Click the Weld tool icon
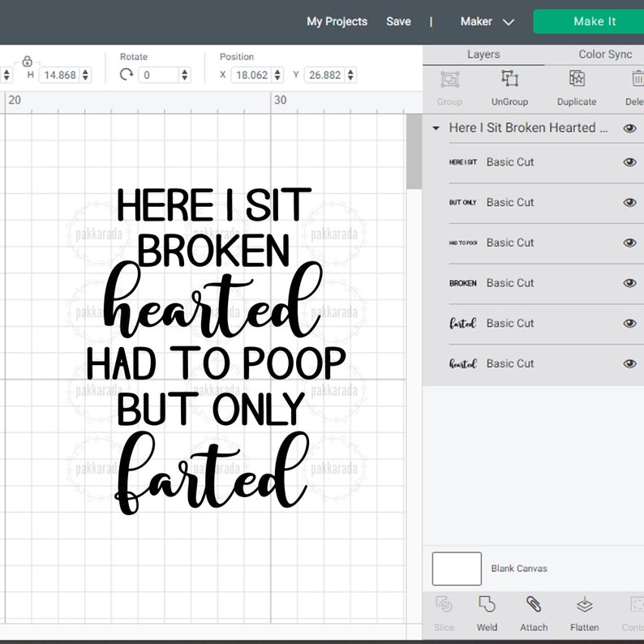The width and height of the screenshot is (644, 644). tap(487, 604)
